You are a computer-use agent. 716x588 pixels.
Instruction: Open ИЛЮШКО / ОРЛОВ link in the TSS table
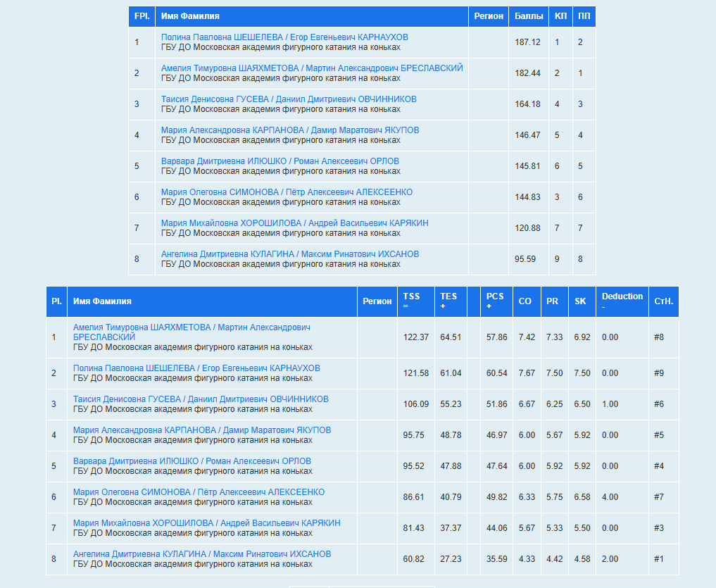point(191,461)
